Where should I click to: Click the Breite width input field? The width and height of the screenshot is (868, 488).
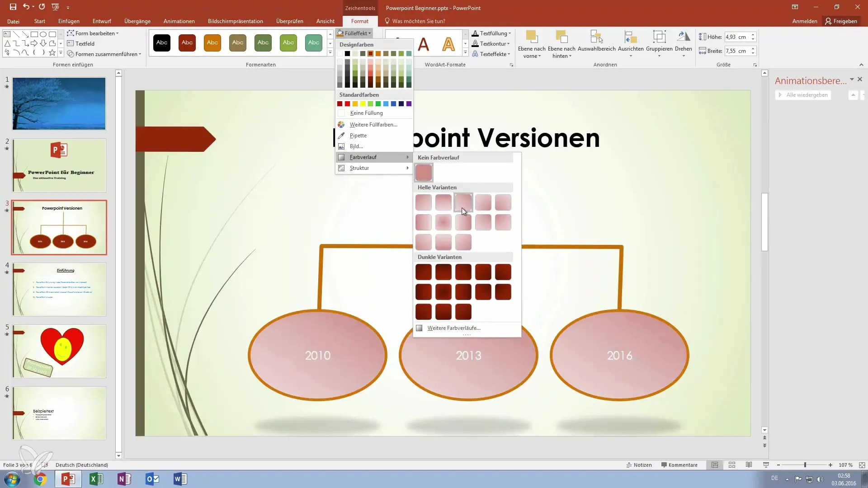pyautogui.click(x=737, y=51)
